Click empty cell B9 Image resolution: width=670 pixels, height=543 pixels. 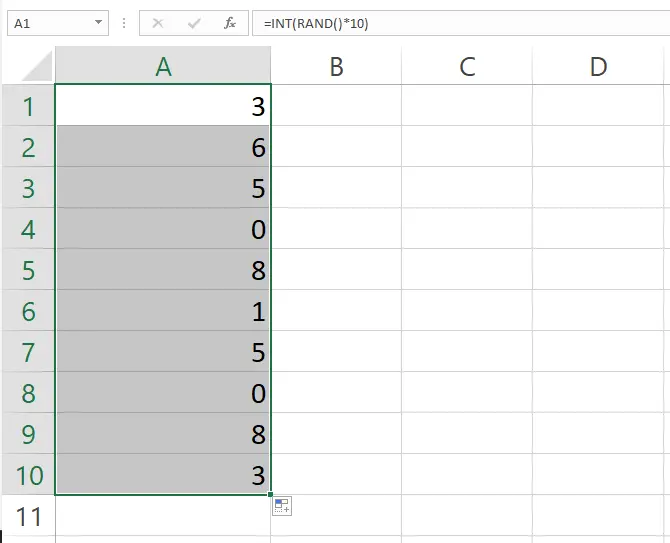(x=336, y=434)
